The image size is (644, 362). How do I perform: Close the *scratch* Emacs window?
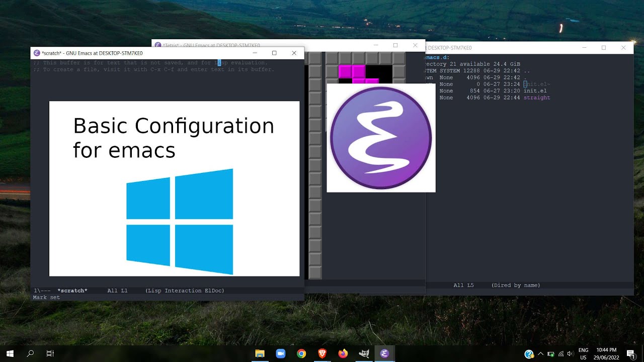(x=294, y=53)
